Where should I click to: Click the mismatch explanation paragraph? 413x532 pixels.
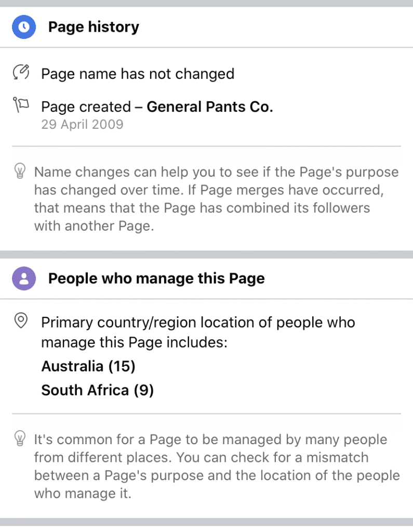tap(217, 466)
